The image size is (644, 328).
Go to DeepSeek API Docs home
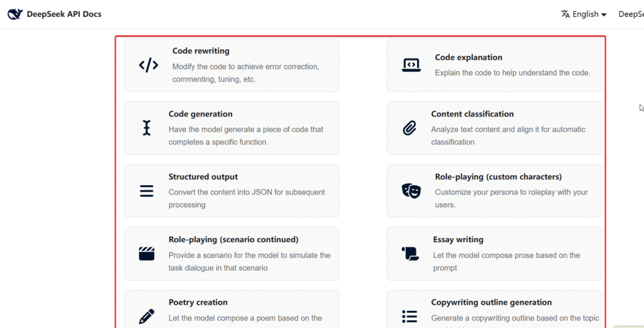[64, 14]
